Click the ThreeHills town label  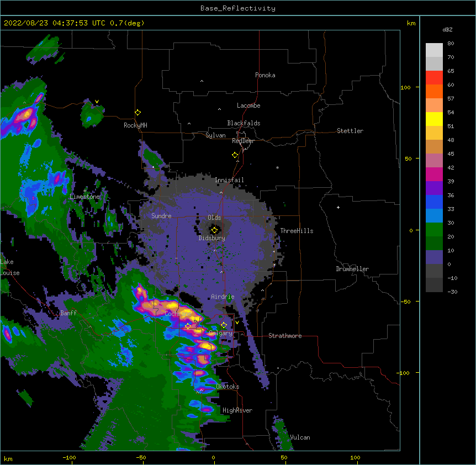click(x=297, y=231)
